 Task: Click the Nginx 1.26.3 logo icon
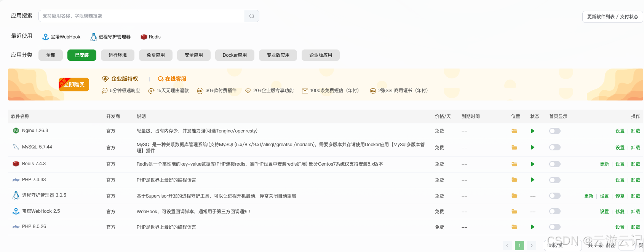(x=16, y=131)
